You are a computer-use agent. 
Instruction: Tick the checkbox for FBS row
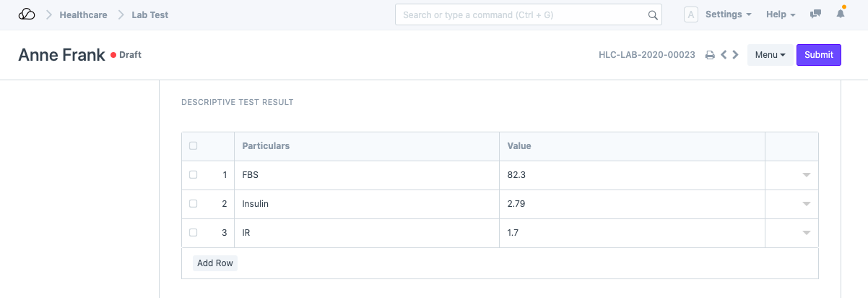(x=193, y=175)
